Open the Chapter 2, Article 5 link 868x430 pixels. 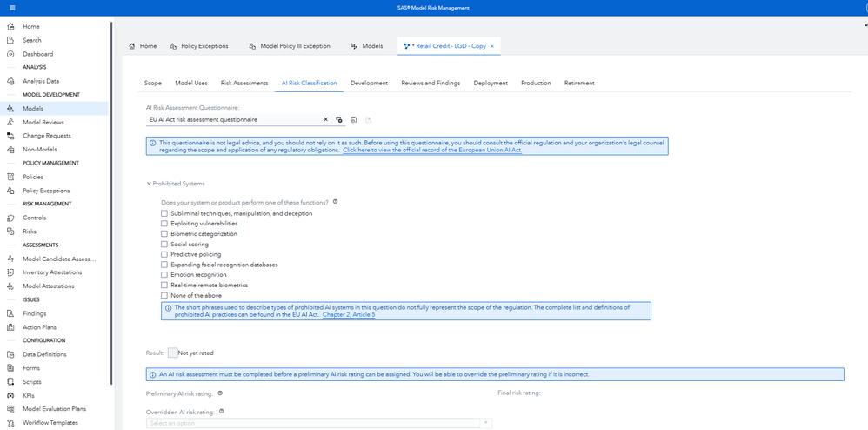(349, 314)
